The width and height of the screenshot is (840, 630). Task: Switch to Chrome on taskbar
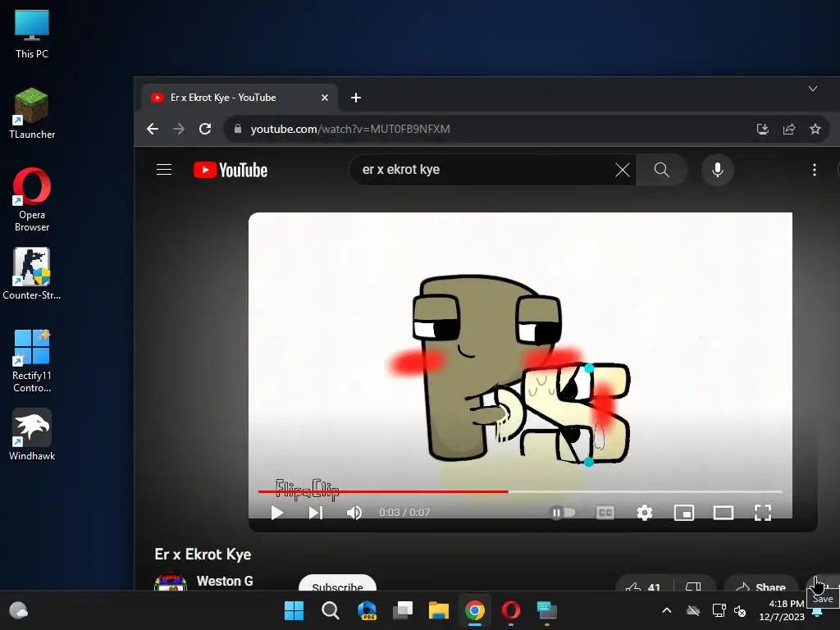point(474,610)
